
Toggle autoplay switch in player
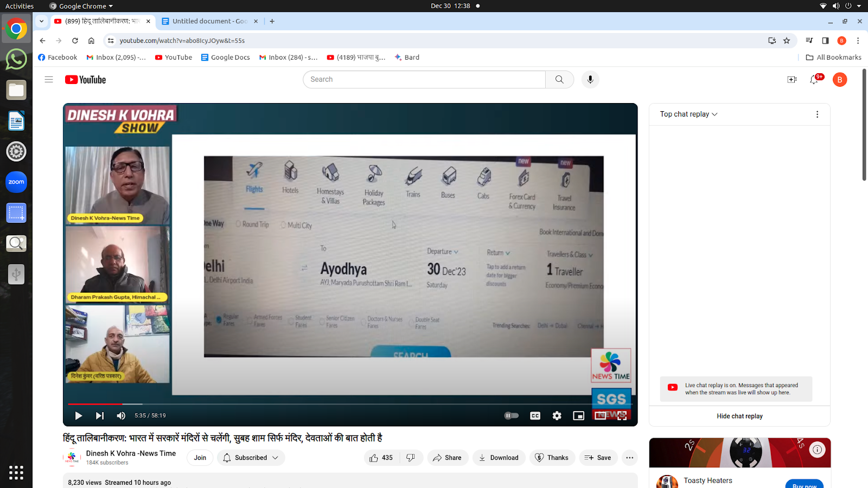(512, 416)
